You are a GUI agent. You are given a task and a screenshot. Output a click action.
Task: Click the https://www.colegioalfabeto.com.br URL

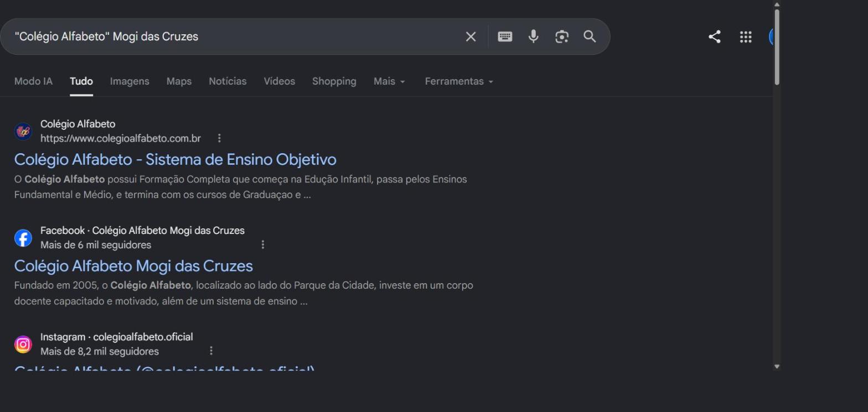pos(121,138)
